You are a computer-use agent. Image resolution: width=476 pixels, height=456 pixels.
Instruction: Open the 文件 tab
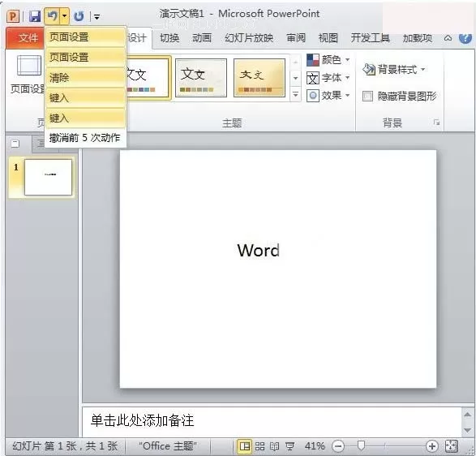25,38
